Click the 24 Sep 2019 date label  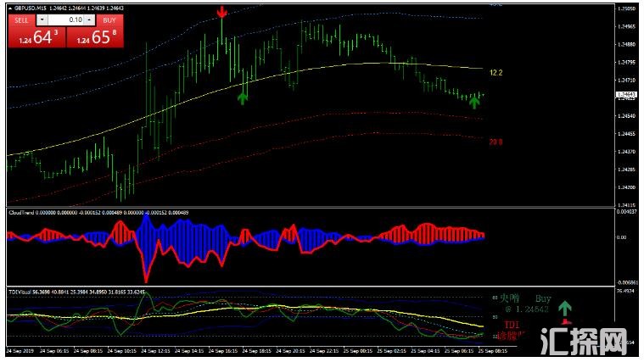20,351
